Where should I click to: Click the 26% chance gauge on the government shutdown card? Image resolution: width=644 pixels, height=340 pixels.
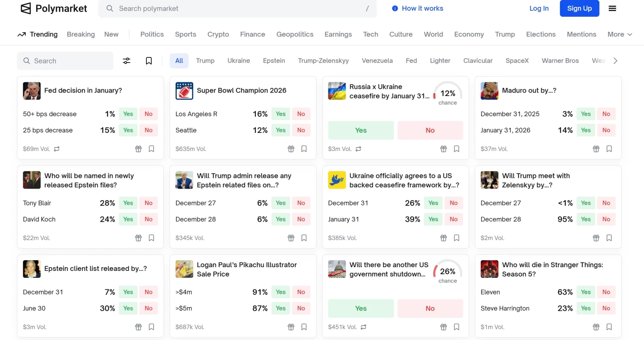447,272
